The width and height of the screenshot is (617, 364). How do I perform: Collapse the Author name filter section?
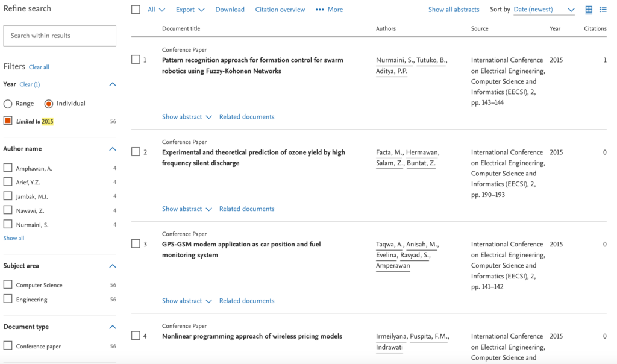[x=112, y=149]
